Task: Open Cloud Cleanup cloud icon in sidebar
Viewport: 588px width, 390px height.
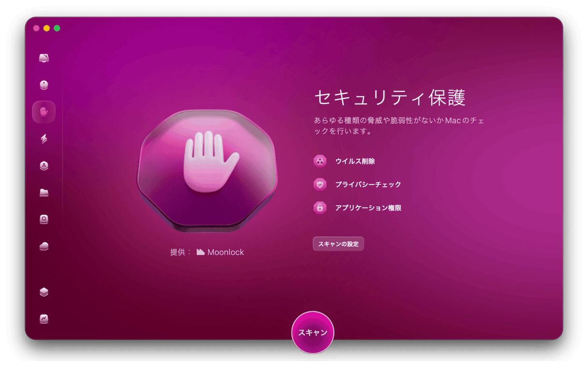Action: coord(44,246)
